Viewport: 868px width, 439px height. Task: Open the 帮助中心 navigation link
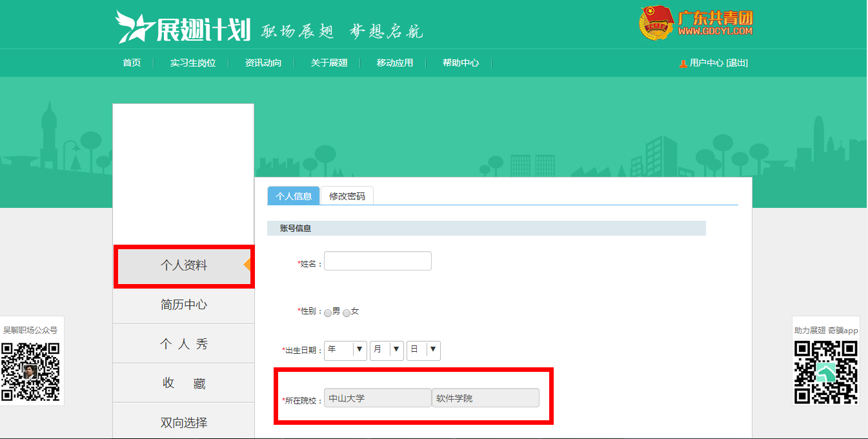point(460,63)
